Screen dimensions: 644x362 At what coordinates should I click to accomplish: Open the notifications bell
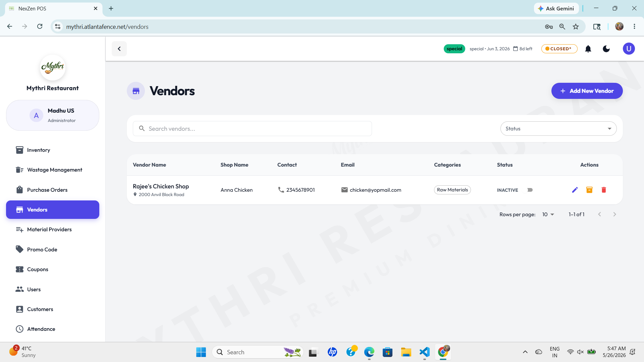tap(588, 49)
